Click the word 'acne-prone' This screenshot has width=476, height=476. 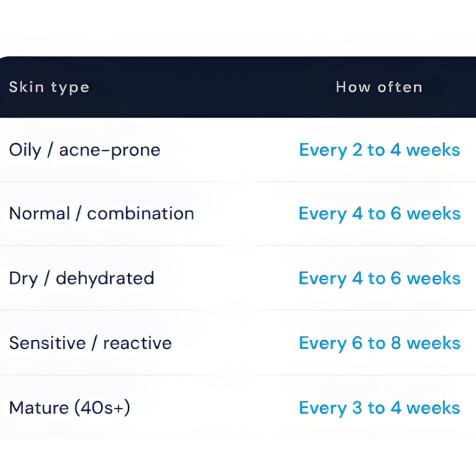[x=109, y=150]
